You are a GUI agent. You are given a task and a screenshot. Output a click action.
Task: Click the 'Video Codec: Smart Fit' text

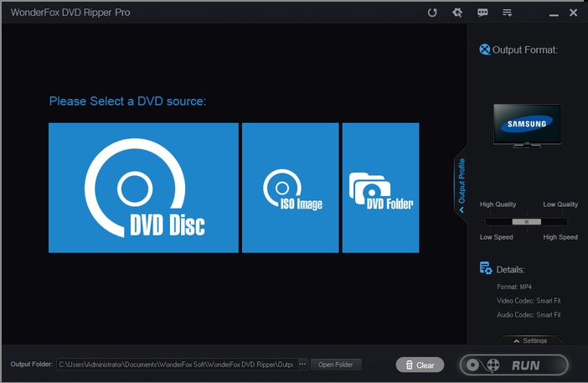coord(529,301)
